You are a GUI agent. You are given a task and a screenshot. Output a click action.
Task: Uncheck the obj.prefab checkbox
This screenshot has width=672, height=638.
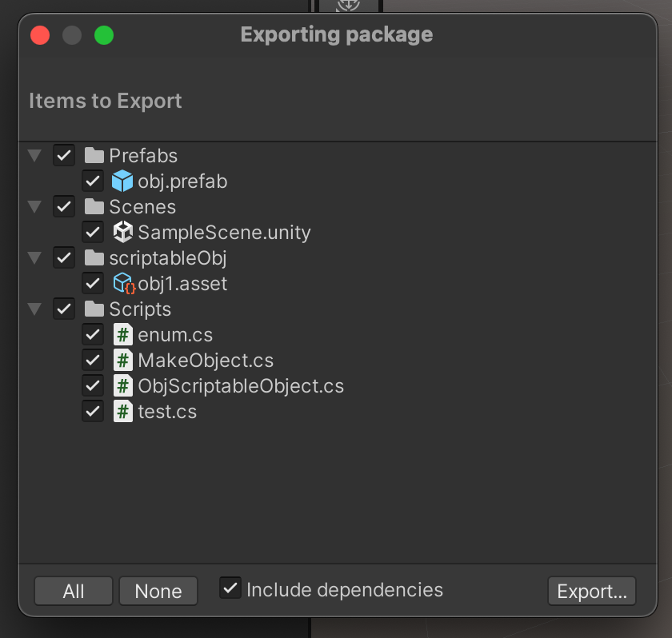[x=93, y=181]
